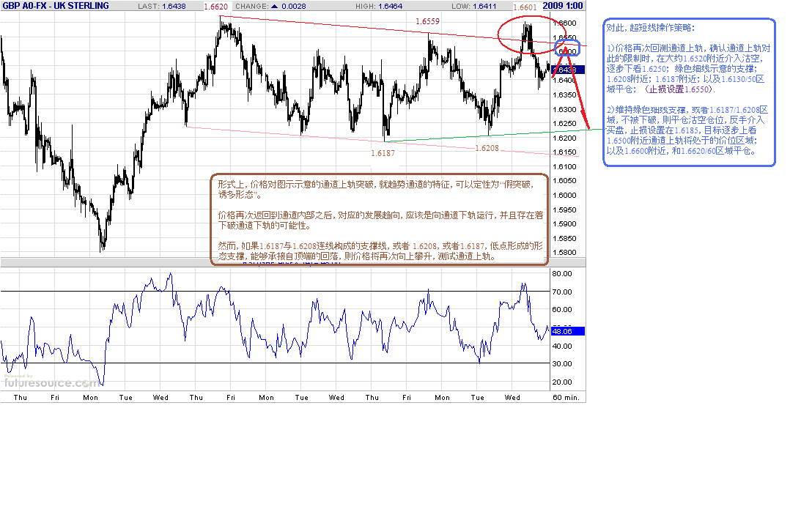The width and height of the screenshot is (812, 515).
Task: Click the 1.6150 price axis label
Action: [564, 152]
